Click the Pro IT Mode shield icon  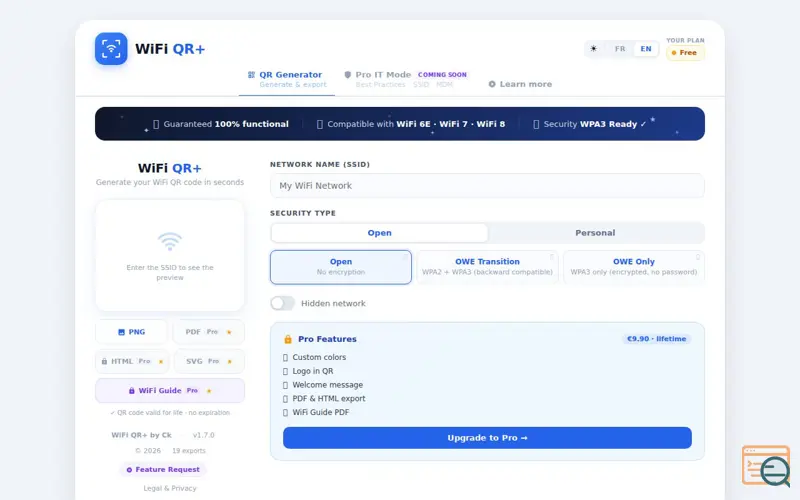point(347,74)
